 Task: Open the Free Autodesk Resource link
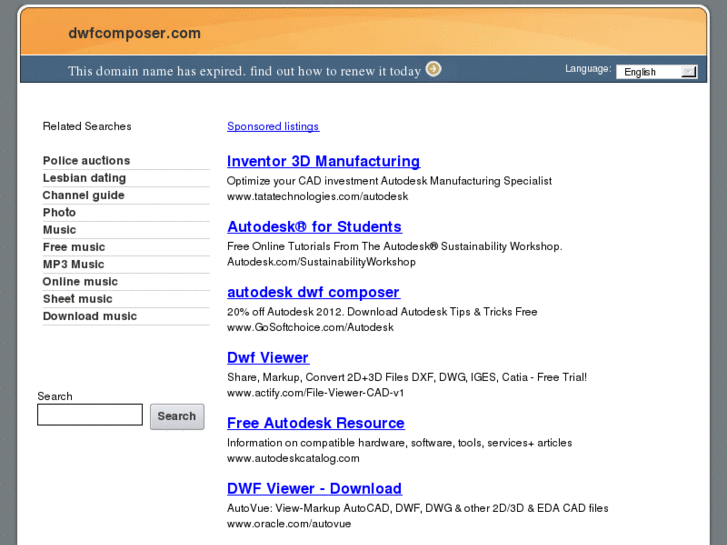[316, 423]
